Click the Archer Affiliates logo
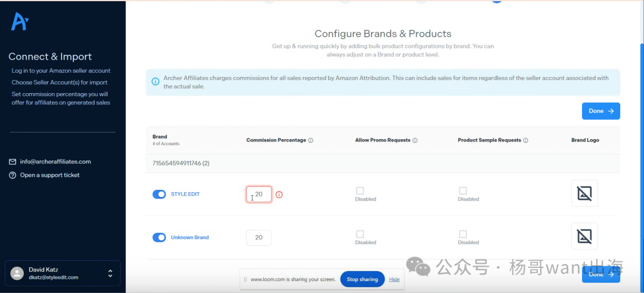Viewport: 644px width, 293px height. 20,22
